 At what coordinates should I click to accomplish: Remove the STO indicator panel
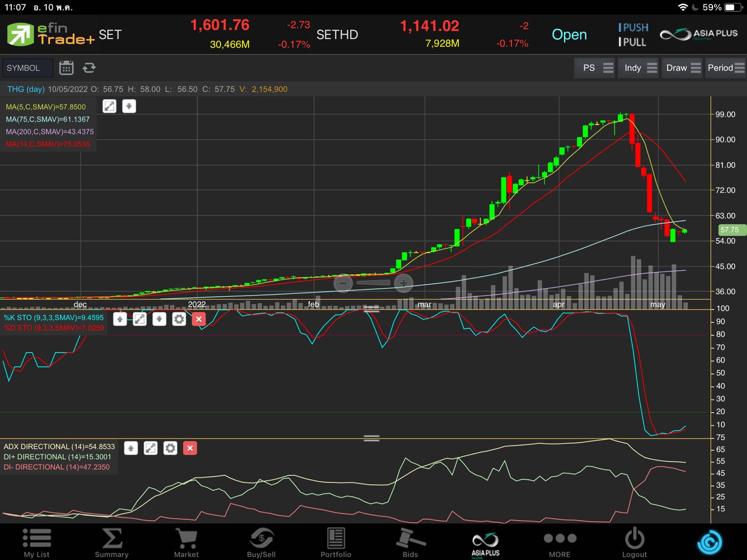click(x=199, y=319)
